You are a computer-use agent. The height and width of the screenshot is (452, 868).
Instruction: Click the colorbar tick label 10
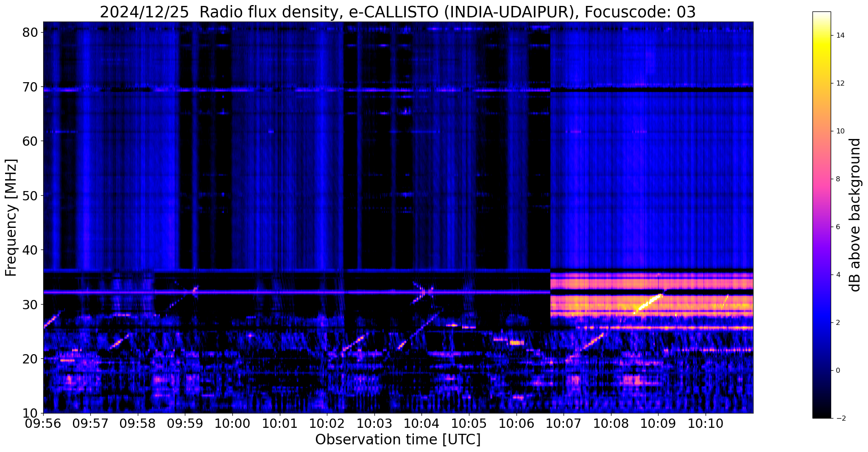[840, 131]
